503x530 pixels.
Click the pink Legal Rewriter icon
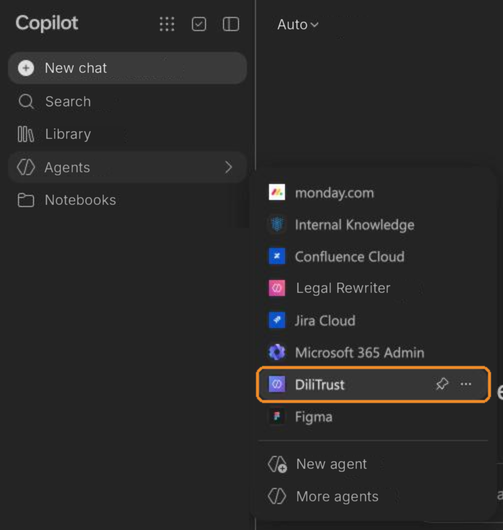tap(277, 288)
